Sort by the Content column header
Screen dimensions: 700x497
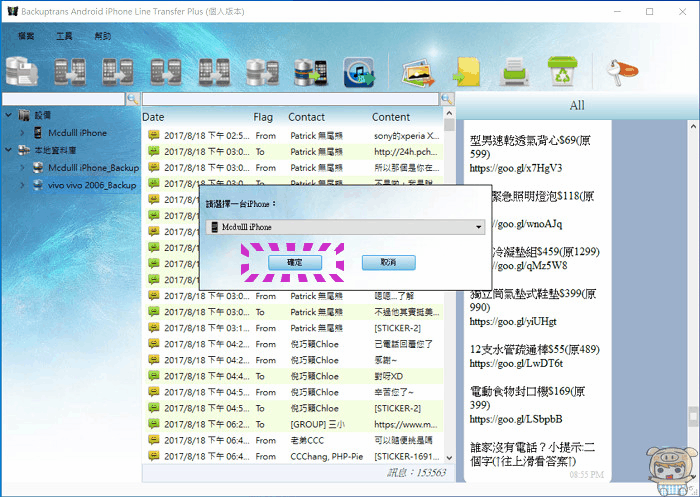391,117
